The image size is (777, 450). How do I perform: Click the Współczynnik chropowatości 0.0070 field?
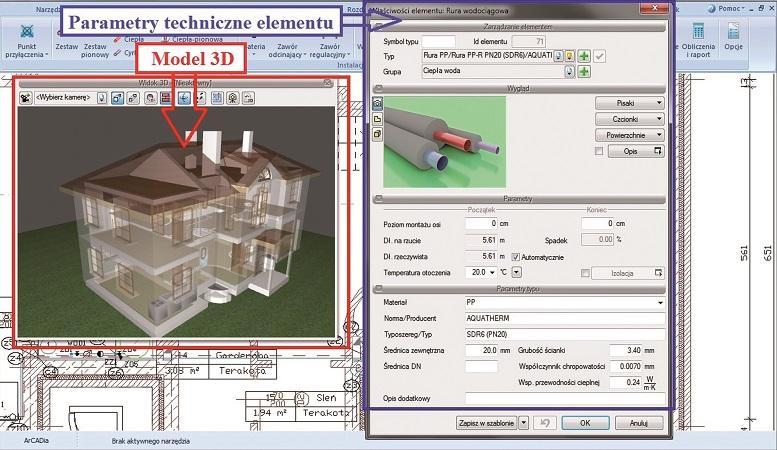626,366
